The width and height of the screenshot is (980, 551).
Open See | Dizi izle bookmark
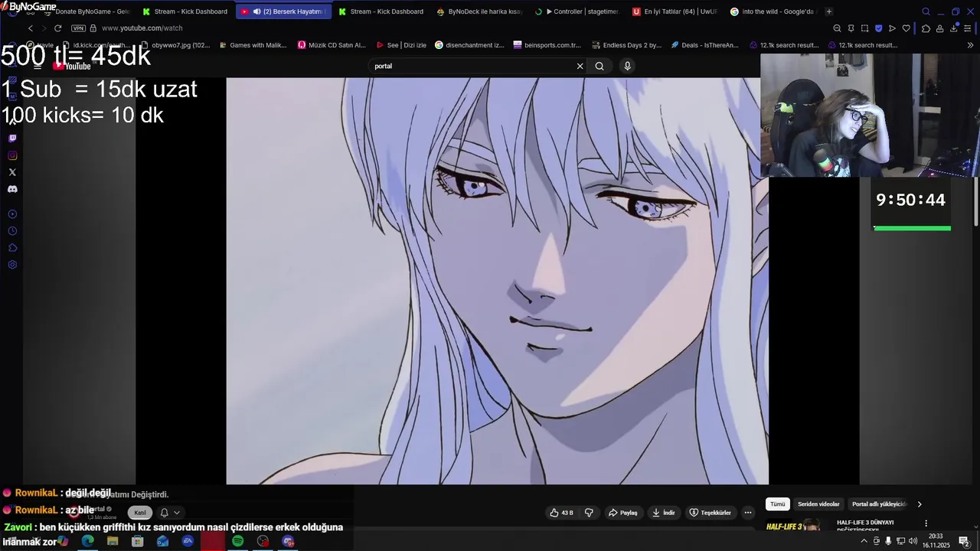tap(401, 45)
